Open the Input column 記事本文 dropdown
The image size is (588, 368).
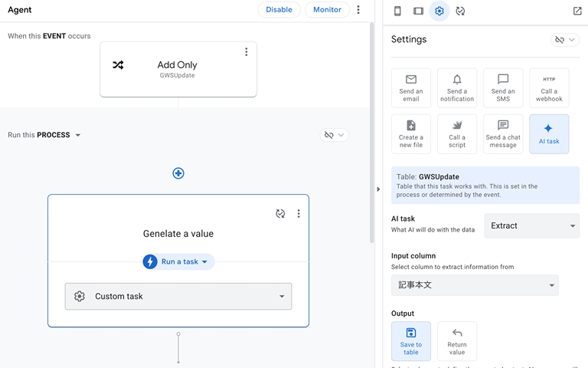(x=475, y=285)
